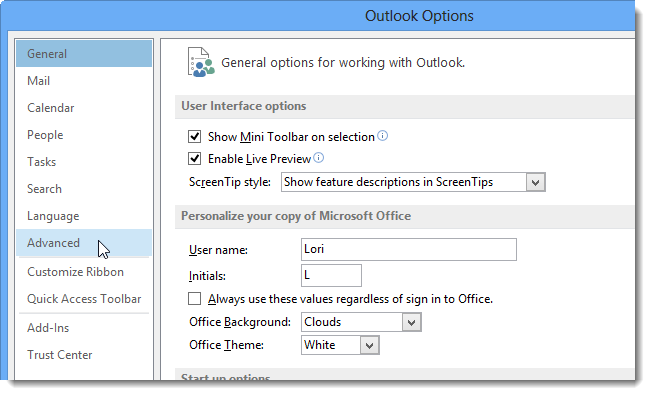The height and width of the screenshot is (395, 650).
Task: Click info icon beside Enable Live Preview
Action: click(x=318, y=158)
